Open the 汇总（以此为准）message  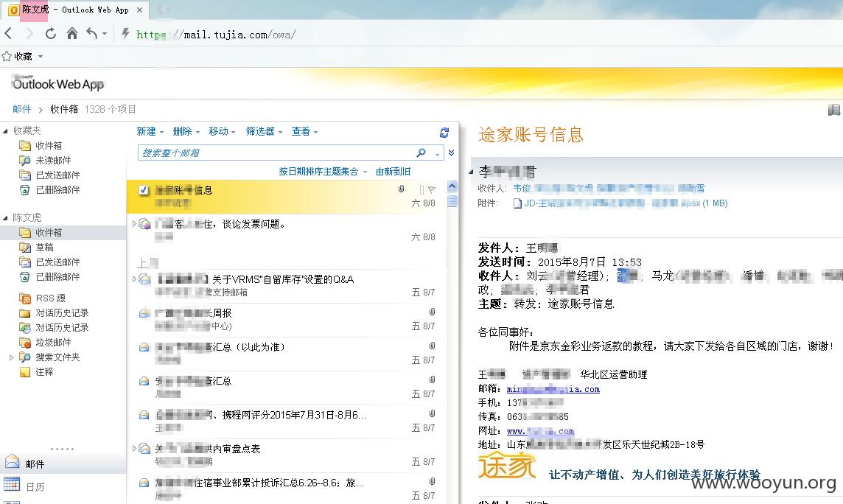pyautogui.click(x=285, y=354)
